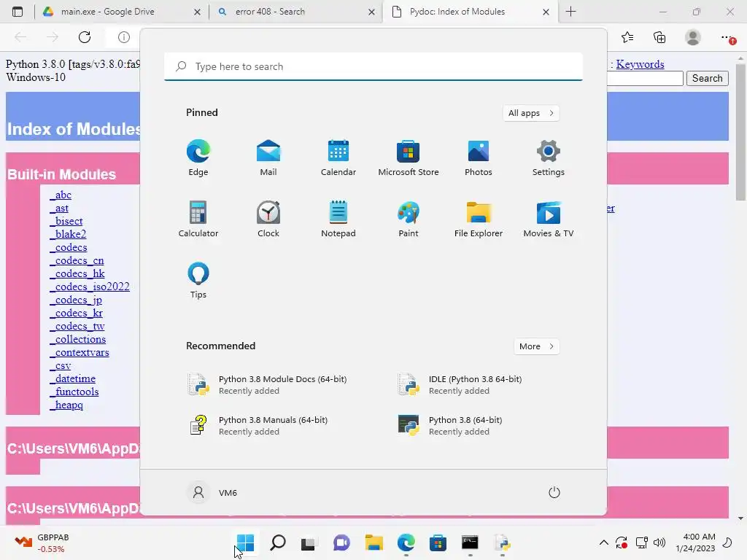Open volume control in system tray
Viewport: 747px width, 560px height.
click(659, 542)
